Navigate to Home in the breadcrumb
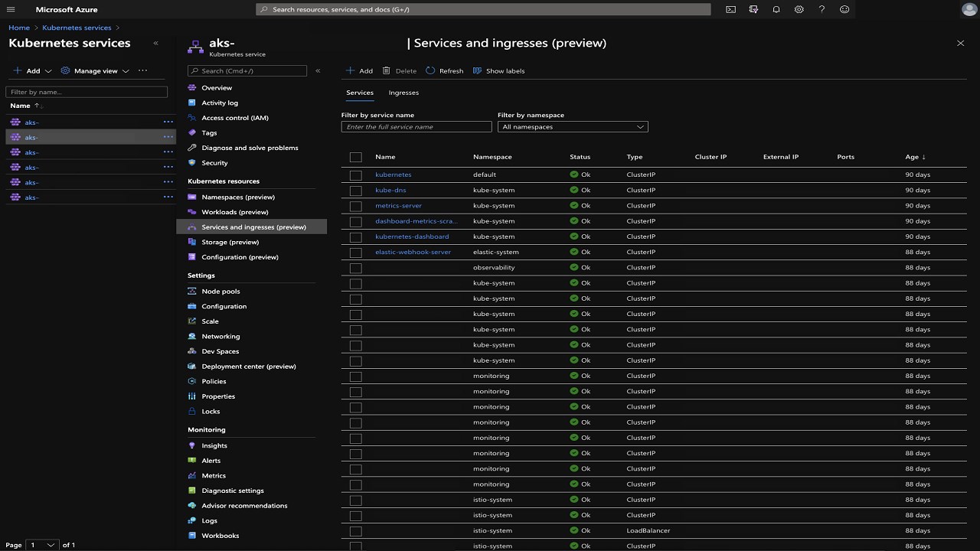Image resolution: width=980 pixels, height=551 pixels. point(19,28)
